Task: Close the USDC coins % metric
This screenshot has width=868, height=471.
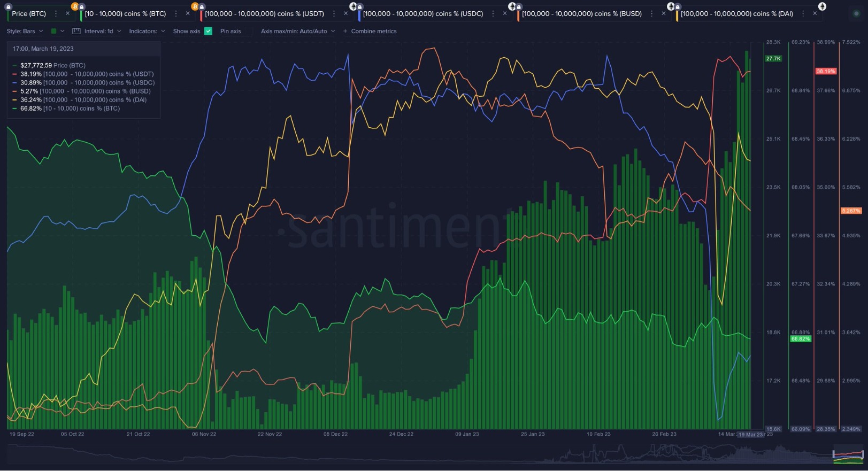Action: [504, 14]
